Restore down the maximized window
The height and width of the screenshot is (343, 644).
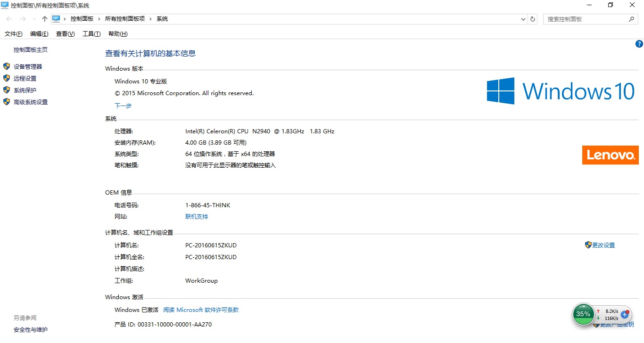pyautogui.click(x=611, y=5)
